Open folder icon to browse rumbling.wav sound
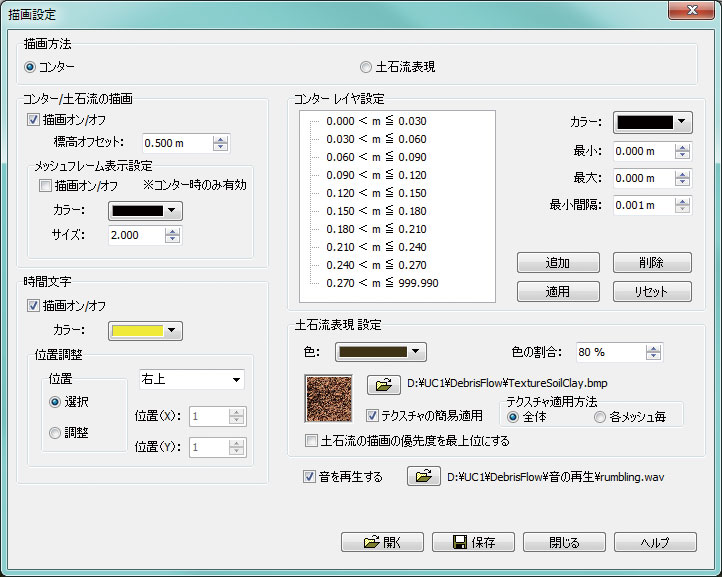The image size is (722, 577). pyautogui.click(x=424, y=476)
